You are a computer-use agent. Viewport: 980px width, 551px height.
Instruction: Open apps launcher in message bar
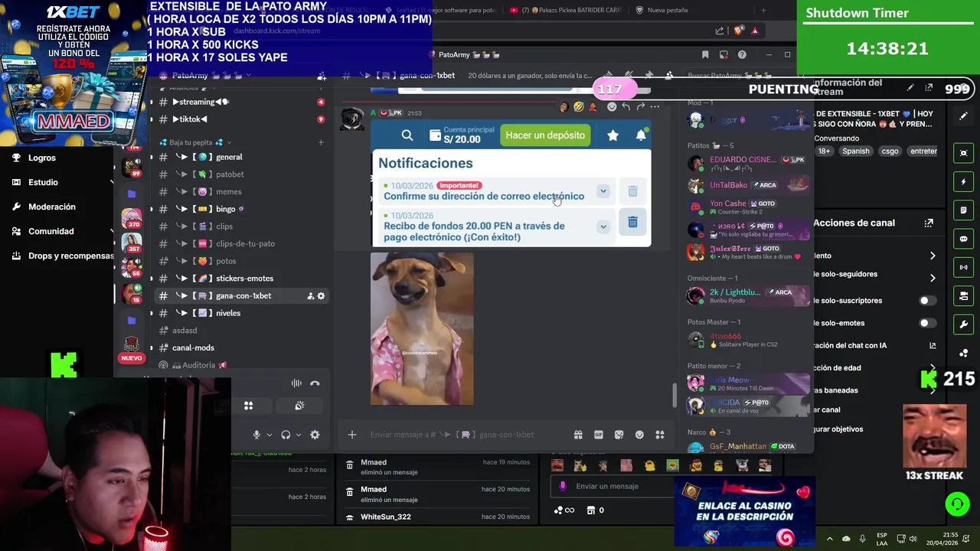pyautogui.click(x=660, y=435)
